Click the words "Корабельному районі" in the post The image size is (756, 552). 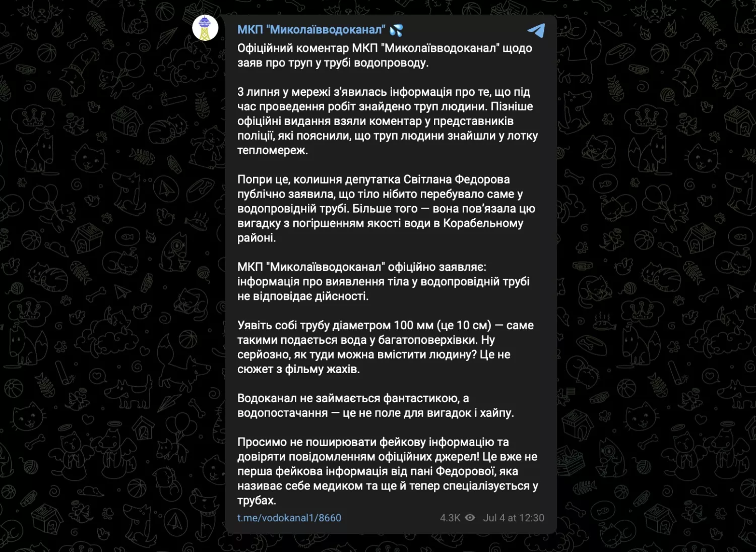pos(483,223)
